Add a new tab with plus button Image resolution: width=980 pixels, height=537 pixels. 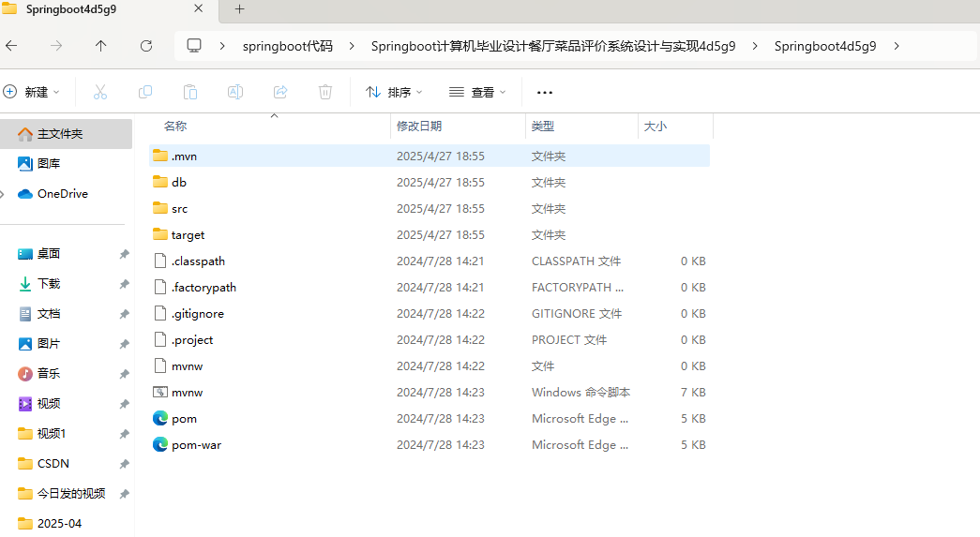(239, 9)
